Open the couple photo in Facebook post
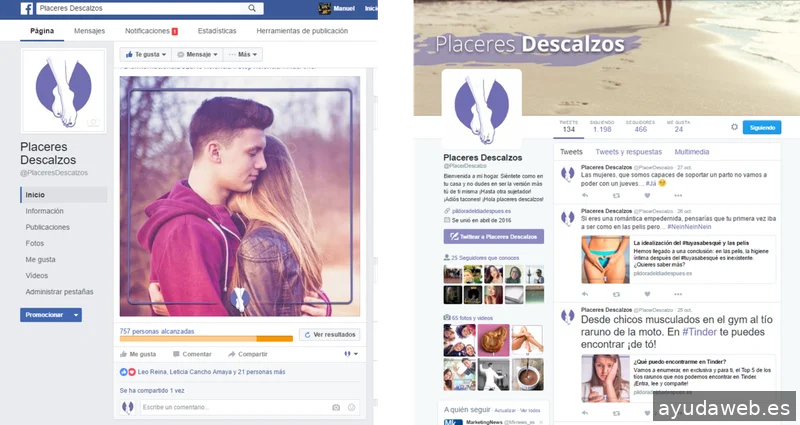This screenshot has width=800, height=425. point(240,196)
